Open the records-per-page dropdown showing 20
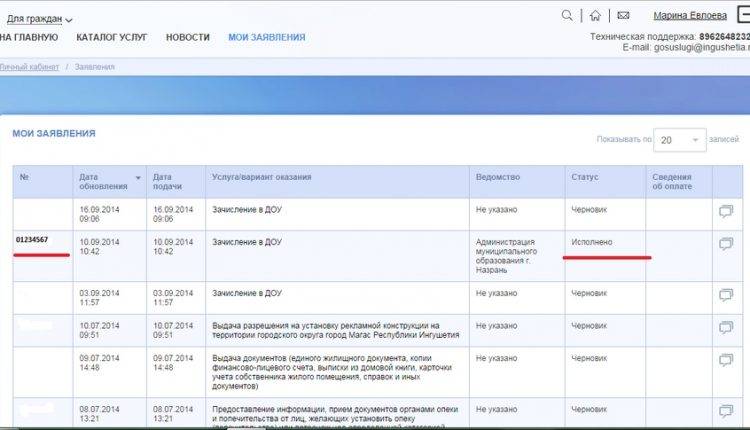 tap(680, 141)
